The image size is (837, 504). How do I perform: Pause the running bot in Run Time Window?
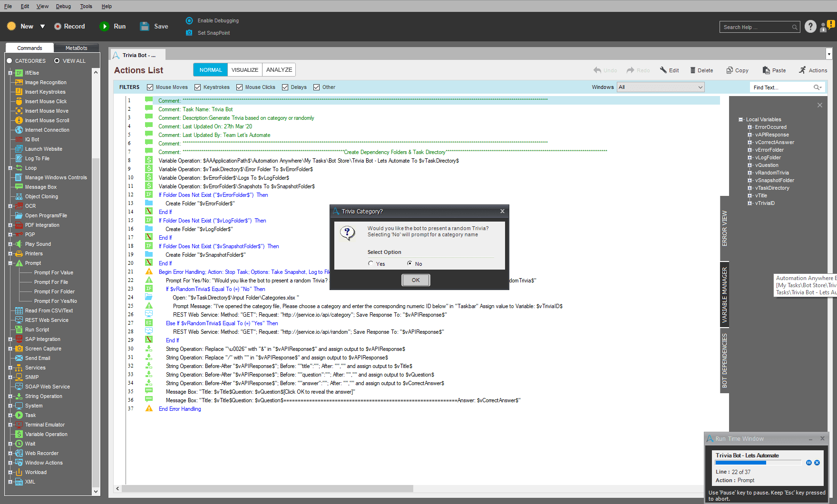809,463
